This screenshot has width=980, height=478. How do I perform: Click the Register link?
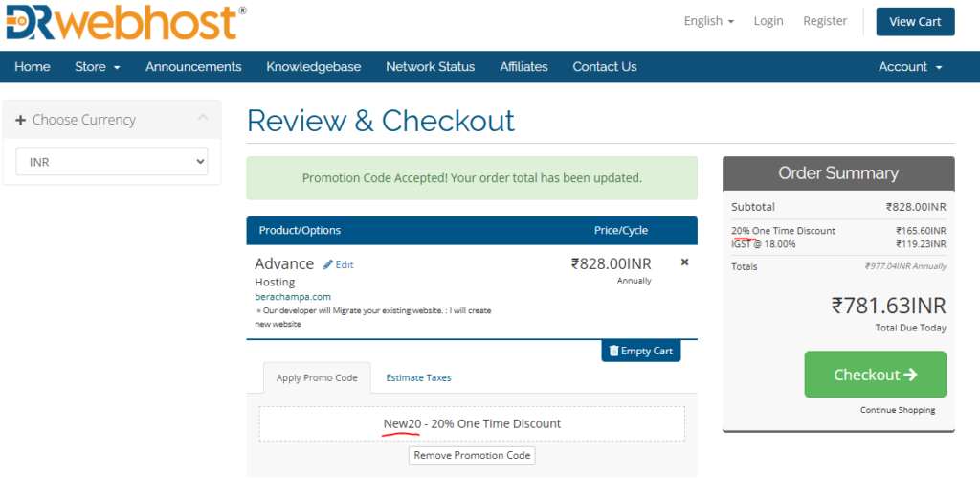825,21
